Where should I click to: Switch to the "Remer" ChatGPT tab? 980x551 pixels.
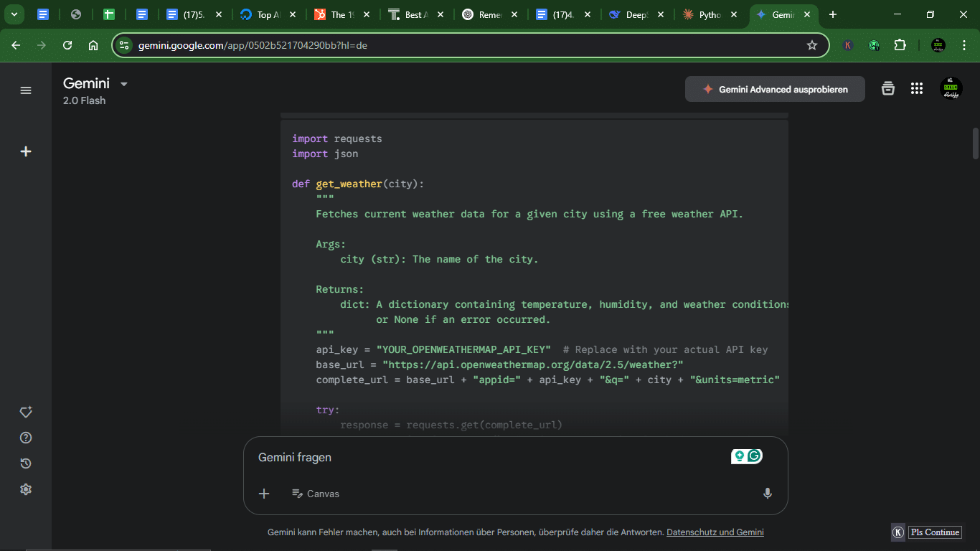[x=489, y=14]
